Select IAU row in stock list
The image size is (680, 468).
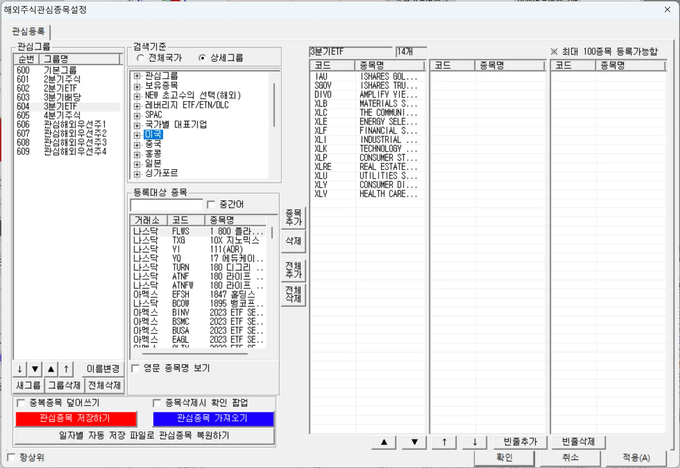(x=368, y=77)
